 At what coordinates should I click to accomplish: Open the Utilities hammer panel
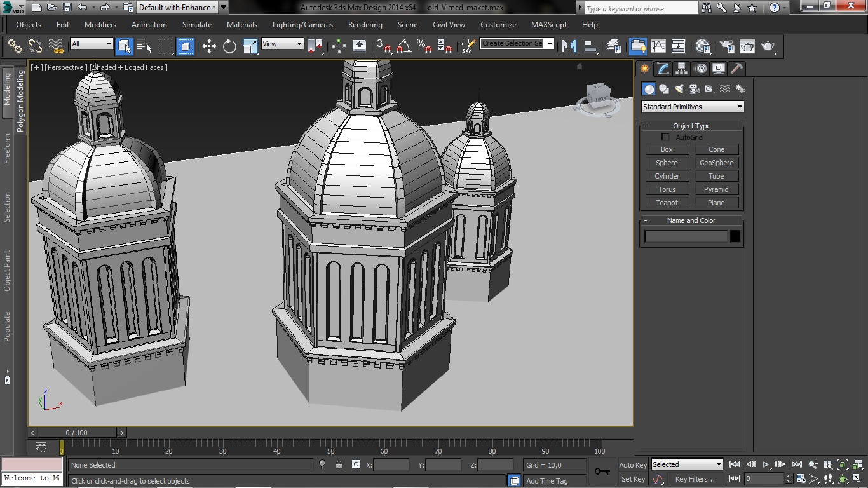736,69
